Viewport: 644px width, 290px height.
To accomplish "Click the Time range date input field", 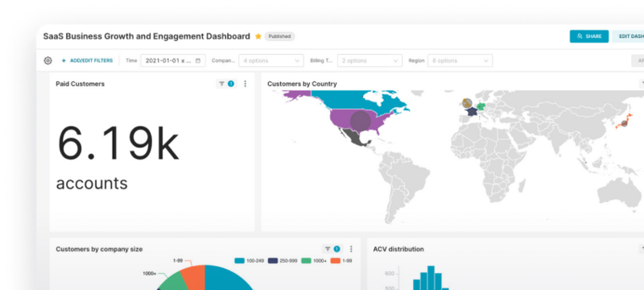I will (173, 60).
